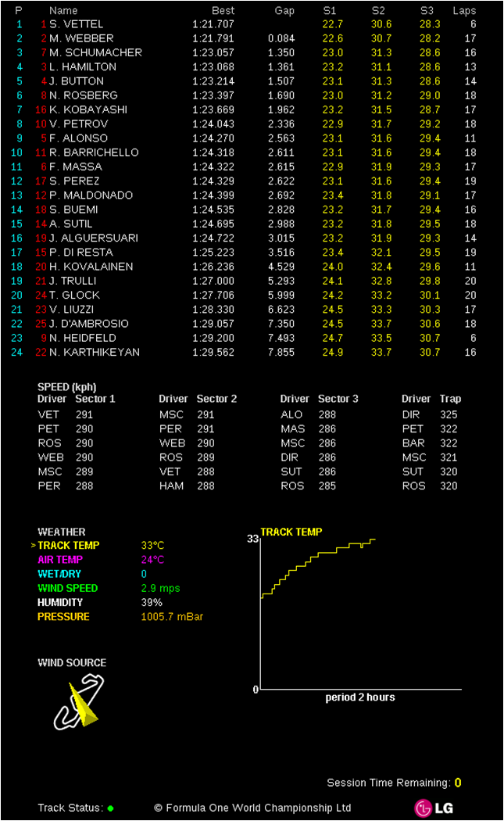This screenshot has width=504, height=821.
Task: Select the HUMIDITY weather label
Action: (60, 602)
